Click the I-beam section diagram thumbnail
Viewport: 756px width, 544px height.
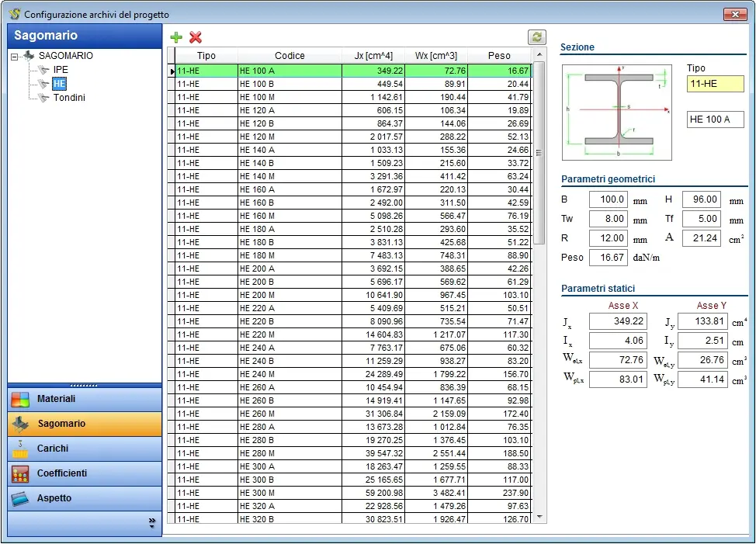(616, 112)
